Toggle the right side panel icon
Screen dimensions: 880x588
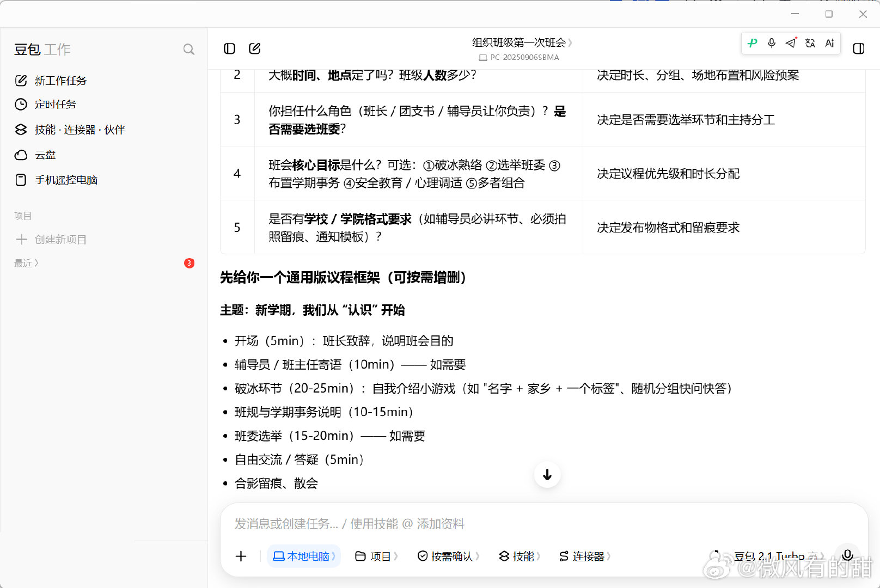[859, 48]
